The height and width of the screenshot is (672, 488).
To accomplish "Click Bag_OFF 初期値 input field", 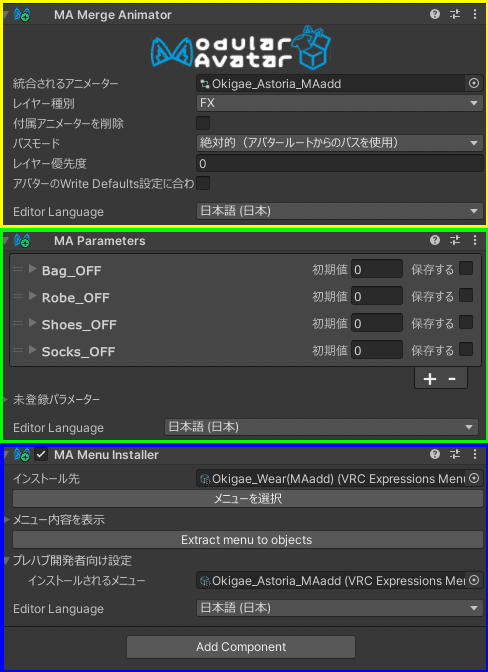I will [377, 269].
